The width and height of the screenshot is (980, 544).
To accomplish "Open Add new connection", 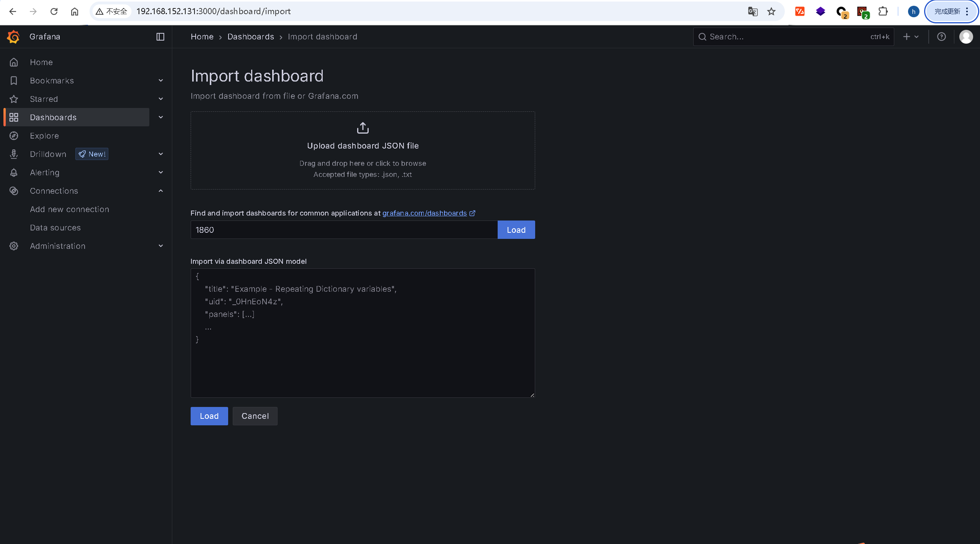I will tap(70, 209).
